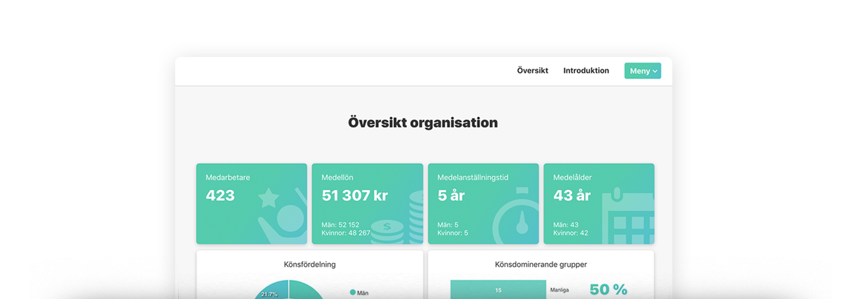Click the Manliga bar showing 15
The height and width of the screenshot is (299, 868).
[498, 290]
